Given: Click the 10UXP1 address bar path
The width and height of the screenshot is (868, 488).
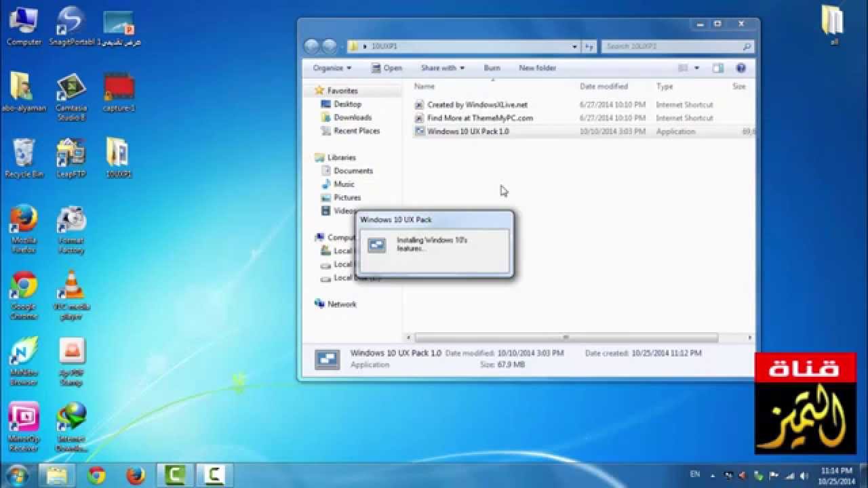Looking at the screenshot, I should pos(384,47).
